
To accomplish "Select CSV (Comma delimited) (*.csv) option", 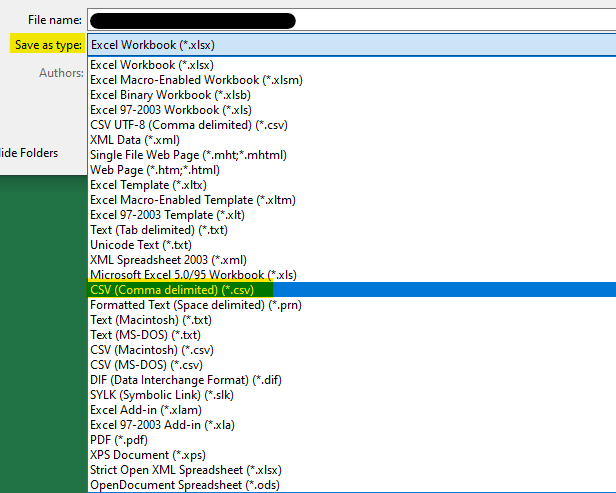I will pyautogui.click(x=170, y=290).
